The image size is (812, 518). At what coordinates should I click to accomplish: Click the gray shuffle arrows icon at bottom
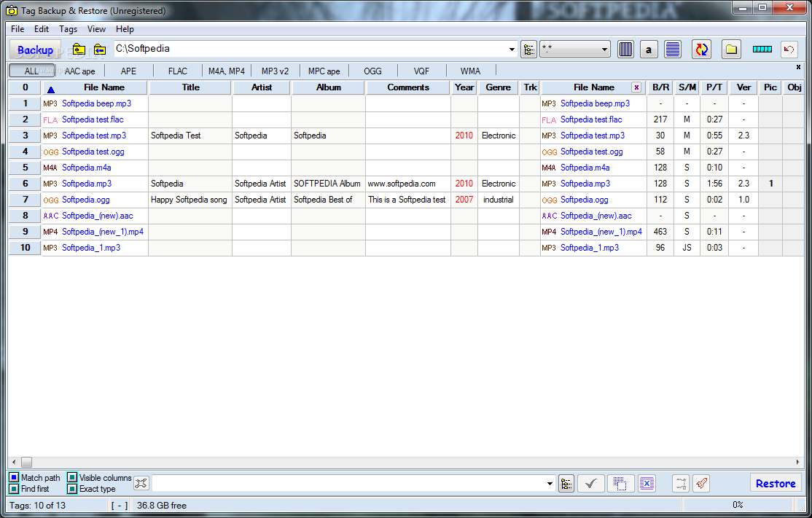coord(681,484)
